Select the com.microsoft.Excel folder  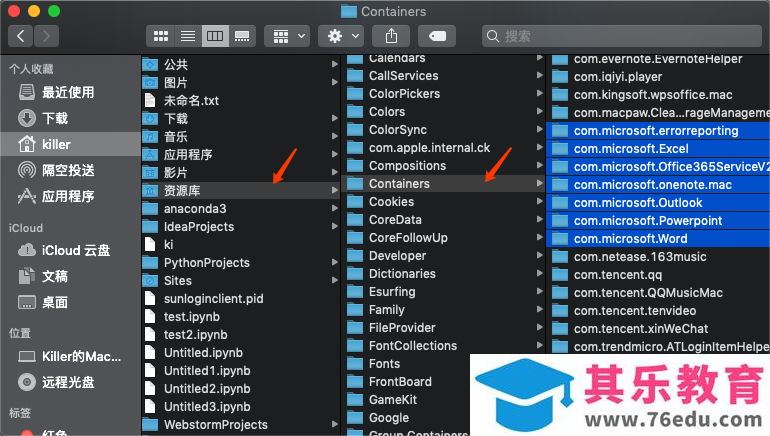coord(659,149)
